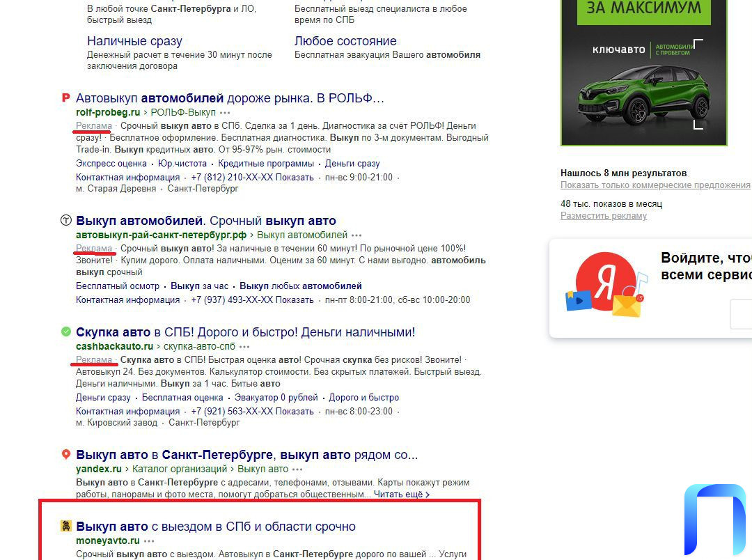Open Контактная информация in the РОЛЬФ ad
752x560 pixels.
click(x=127, y=178)
